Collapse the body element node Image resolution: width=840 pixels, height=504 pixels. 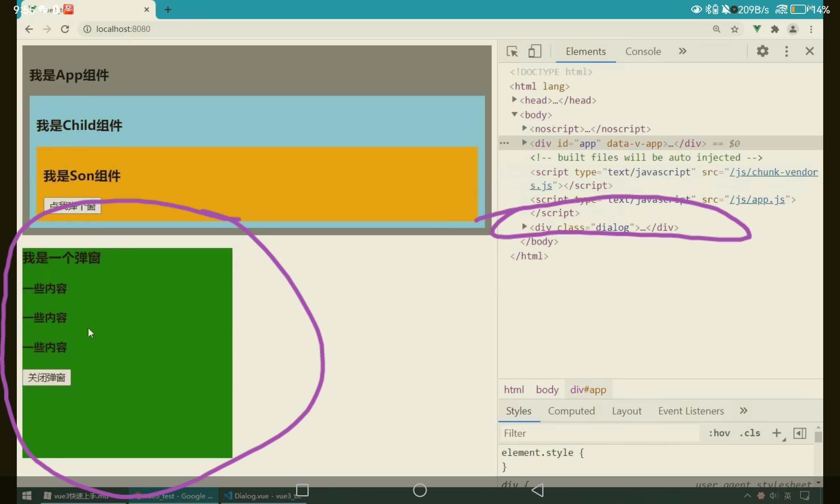click(x=514, y=114)
